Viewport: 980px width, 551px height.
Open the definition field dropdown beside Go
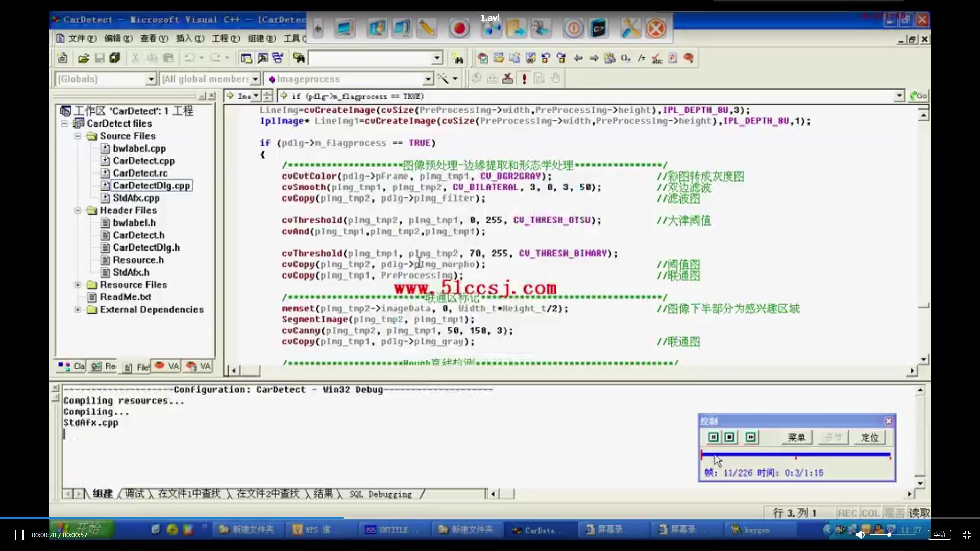tap(899, 96)
